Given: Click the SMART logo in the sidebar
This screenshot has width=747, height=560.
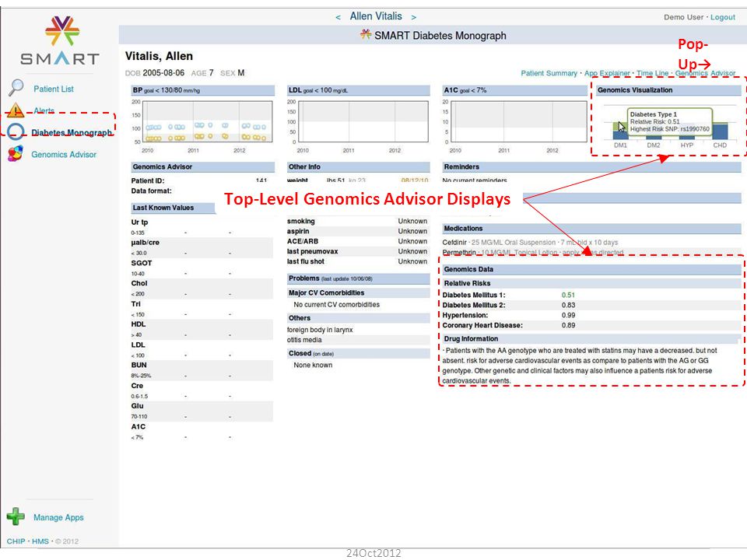Looking at the screenshot, I should (x=61, y=40).
